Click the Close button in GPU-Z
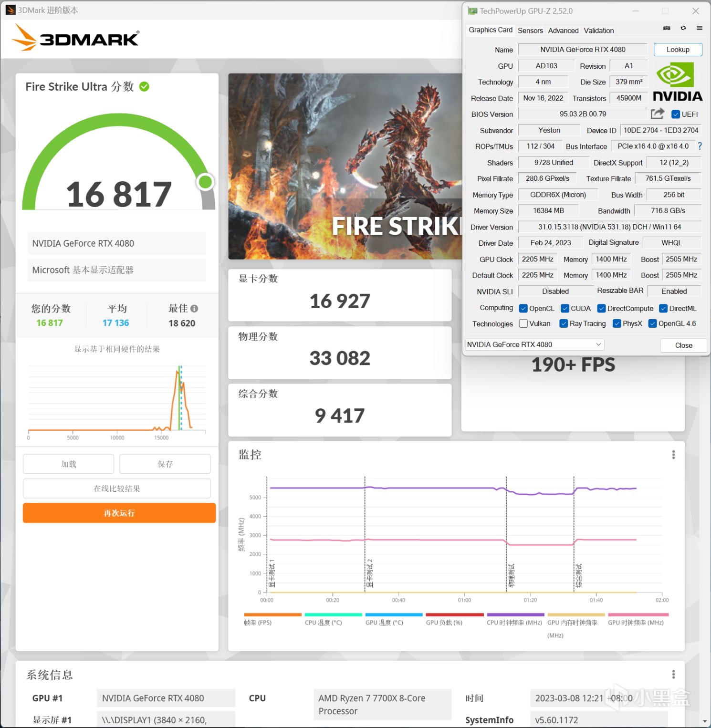711x728 pixels. point(683,345)
